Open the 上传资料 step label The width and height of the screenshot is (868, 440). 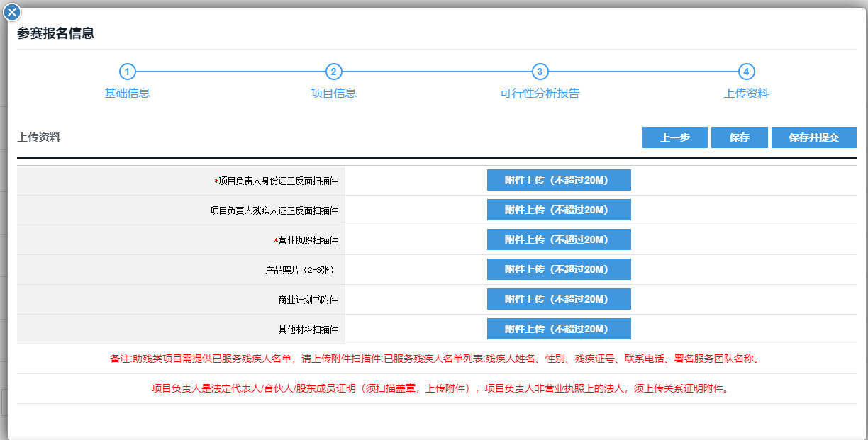click(746, 94)
